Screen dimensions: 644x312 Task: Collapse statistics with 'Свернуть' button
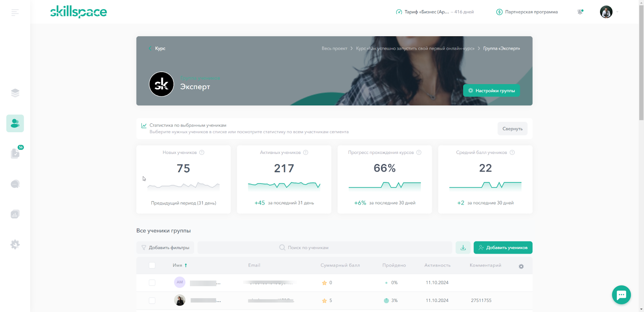[x=512, y=129]
